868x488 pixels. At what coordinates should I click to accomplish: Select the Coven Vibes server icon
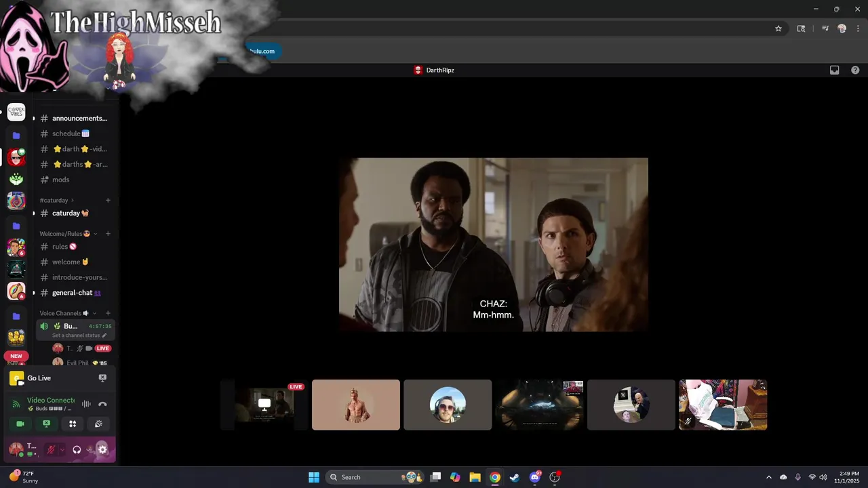(16, 113)
